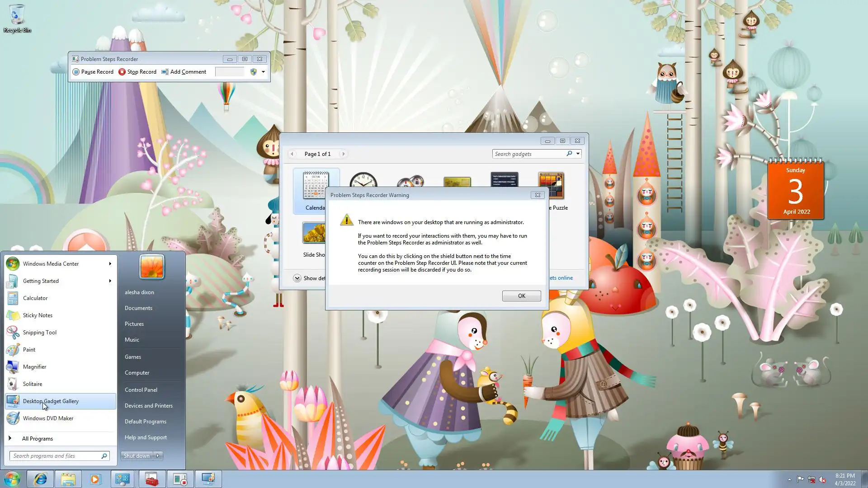Open the Search gadgets dropdown arrow
The image size is (868, 488).
[x=578, y=154]
